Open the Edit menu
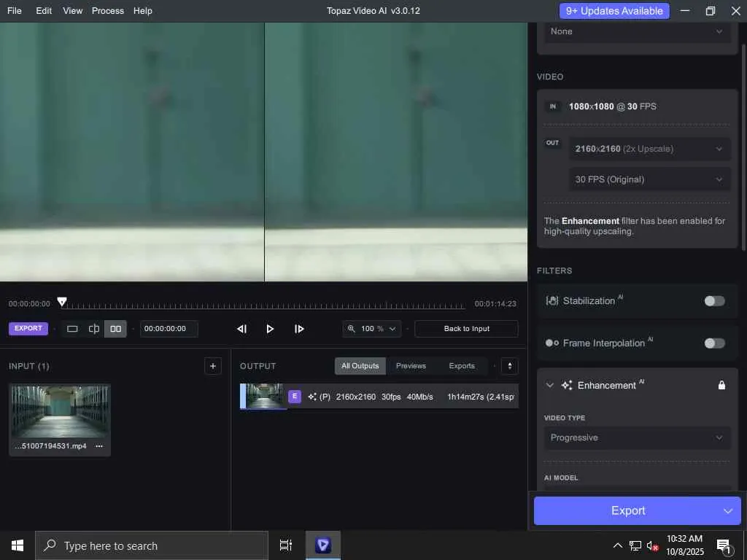Image resolution: width=747 pixels, height=560 pixels. 44,10
